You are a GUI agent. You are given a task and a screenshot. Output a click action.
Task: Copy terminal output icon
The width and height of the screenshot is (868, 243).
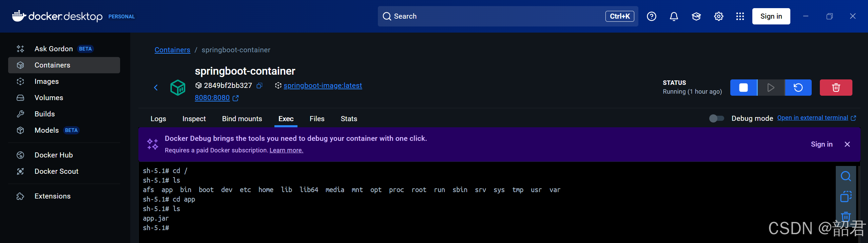coord(846,197)
